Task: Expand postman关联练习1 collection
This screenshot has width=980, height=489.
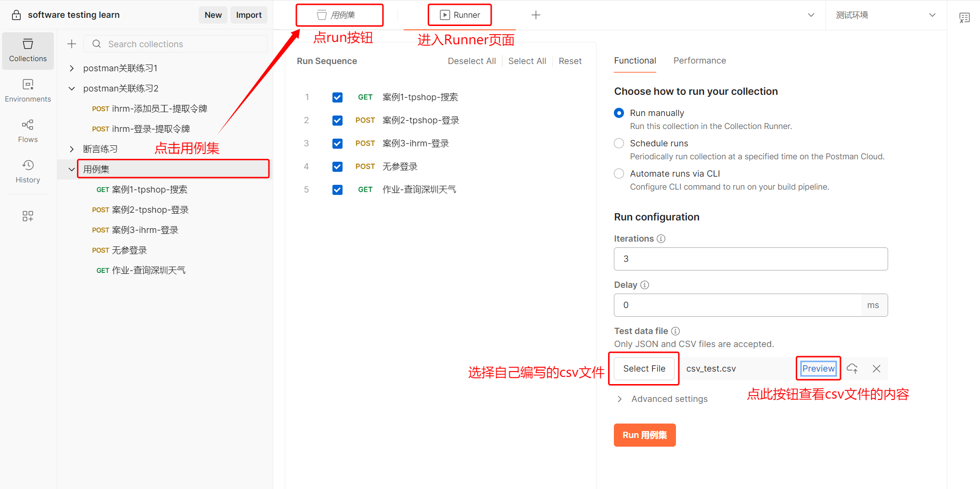Action: (x=72, y=68)
